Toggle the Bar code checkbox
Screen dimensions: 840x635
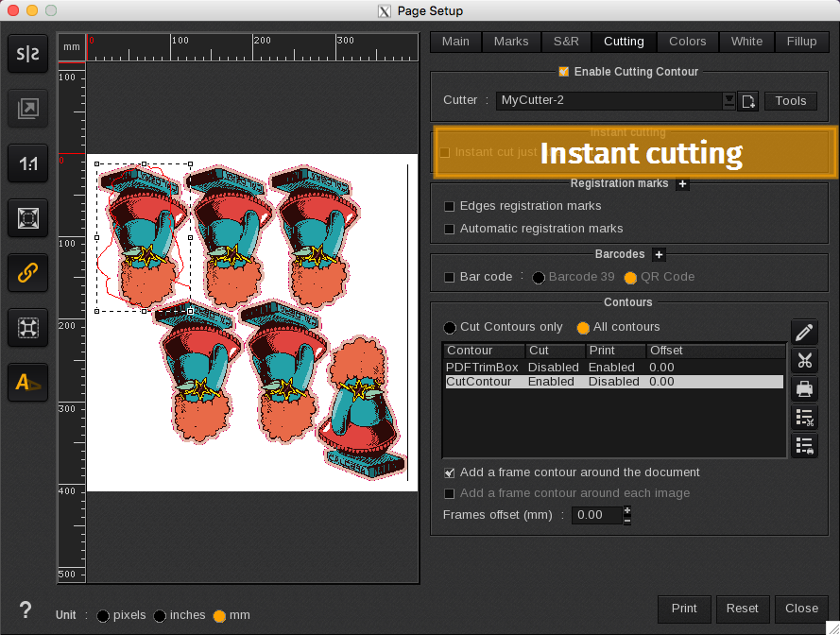(450, 277)
